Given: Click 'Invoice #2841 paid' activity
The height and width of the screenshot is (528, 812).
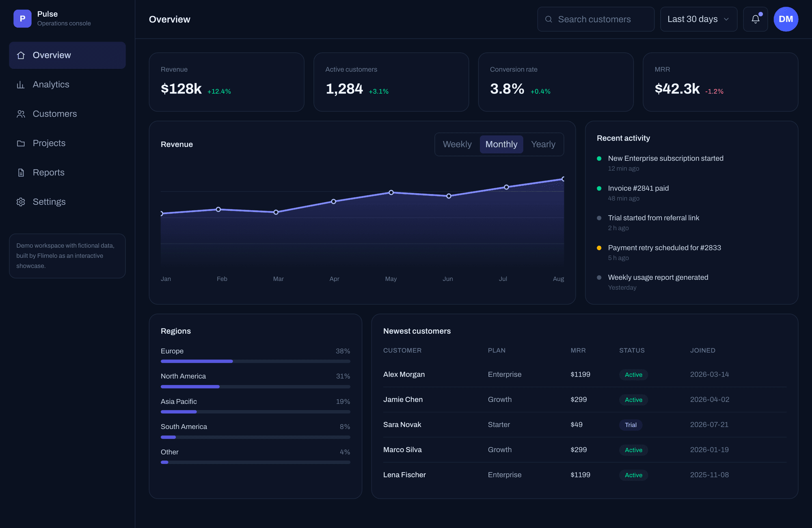Looking at the screenshot, I should [638, 188].
